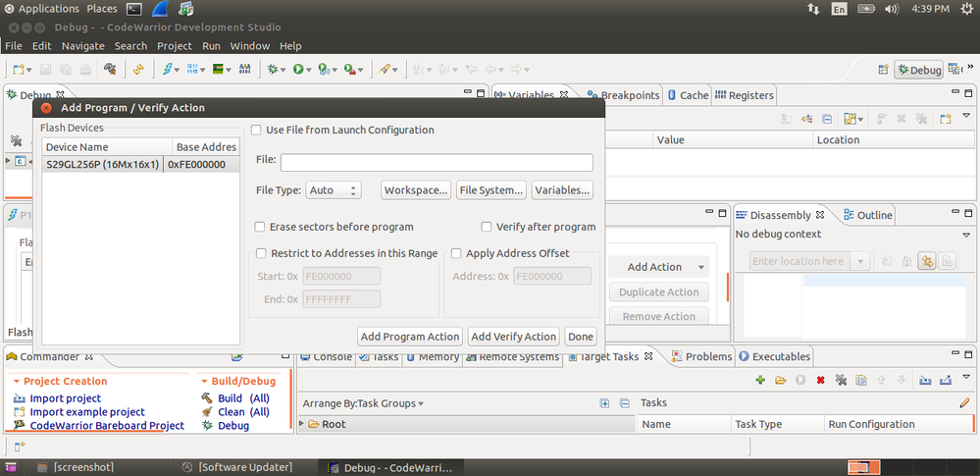Click the pencil edit icon beside Tasks header

pyautogui.click(x=964, y=402)
